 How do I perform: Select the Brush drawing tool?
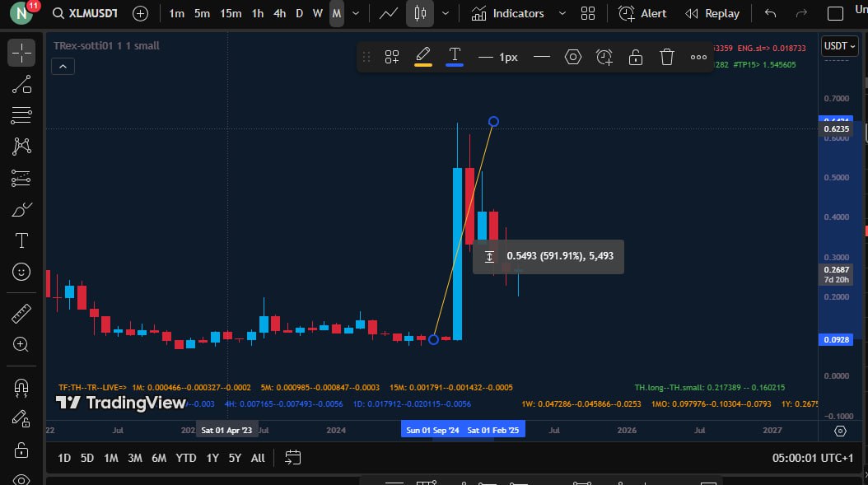point(21,209)
